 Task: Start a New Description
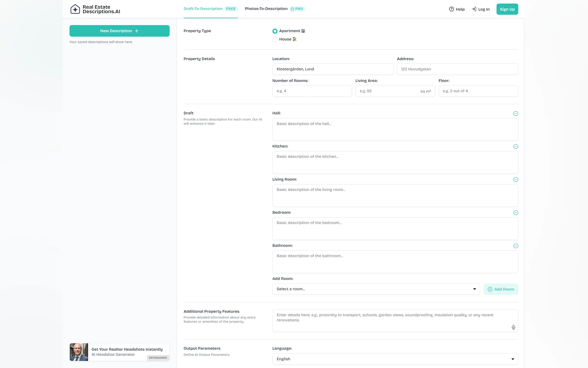click(x=119, y=31)
